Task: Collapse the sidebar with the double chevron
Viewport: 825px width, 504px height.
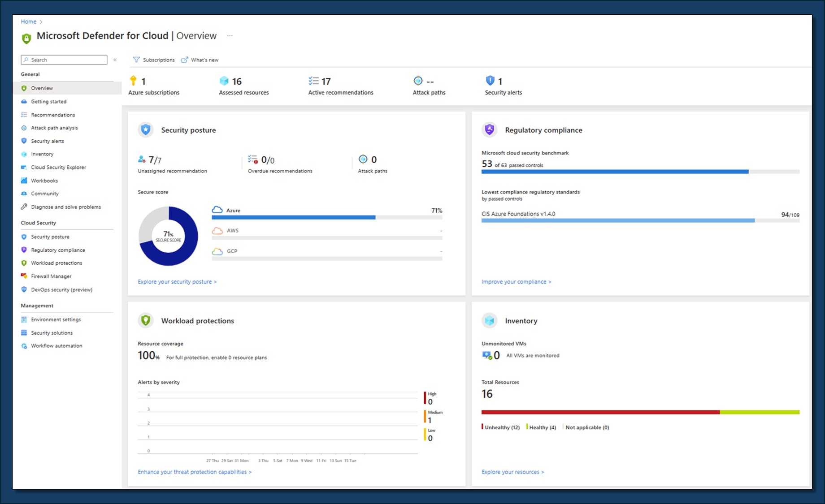Action: pos(115,60)
